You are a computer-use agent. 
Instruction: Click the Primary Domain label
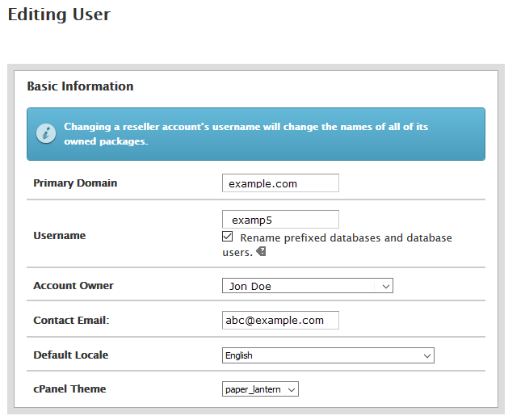75,183
